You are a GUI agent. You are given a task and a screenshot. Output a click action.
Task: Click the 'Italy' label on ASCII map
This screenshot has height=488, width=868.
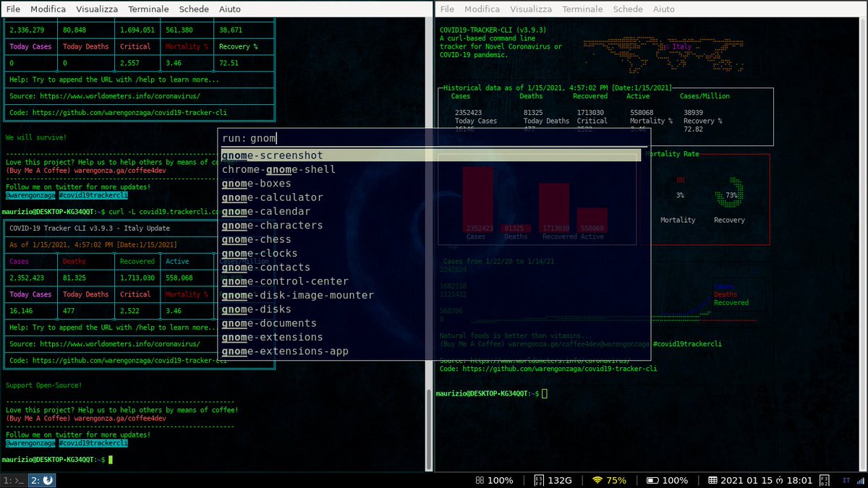[x=682, y=46]
